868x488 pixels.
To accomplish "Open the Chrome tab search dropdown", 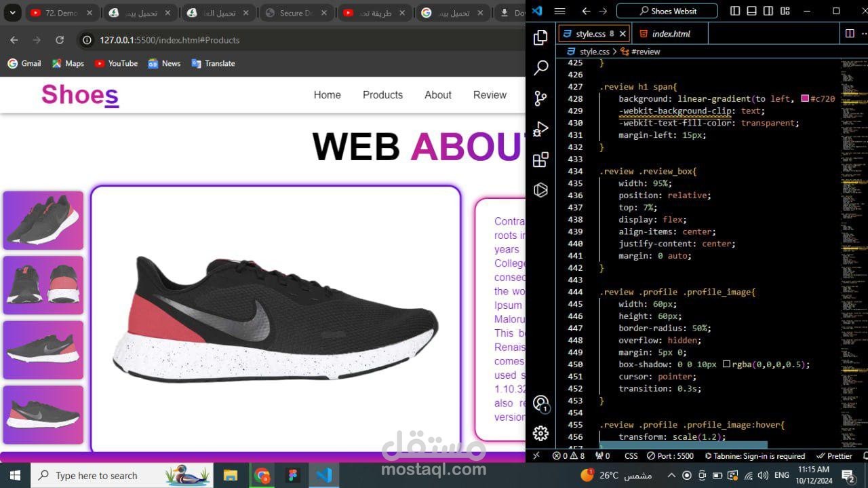I will pyautogui.click(x=12, y=13).
